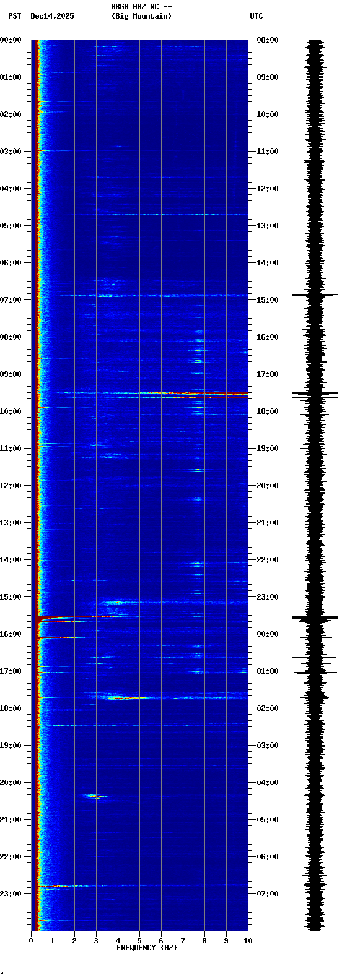The height and width of the screenshot is (980, 342).
Task: Click the 7 tick on frequency axis
Action: coord(183,941)
